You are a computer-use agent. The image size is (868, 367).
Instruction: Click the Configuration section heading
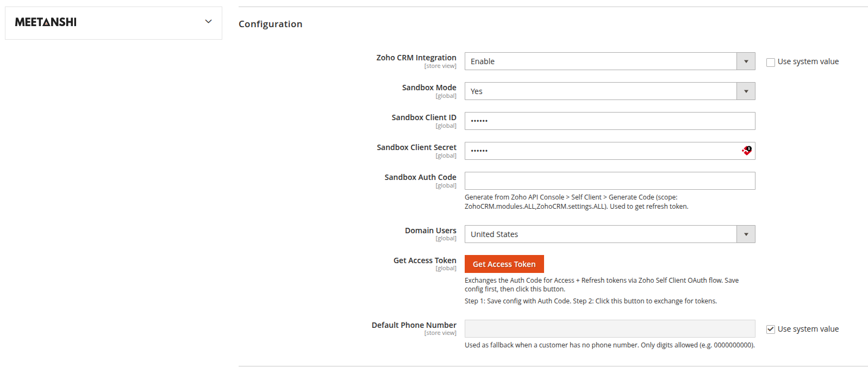[270, 24]
